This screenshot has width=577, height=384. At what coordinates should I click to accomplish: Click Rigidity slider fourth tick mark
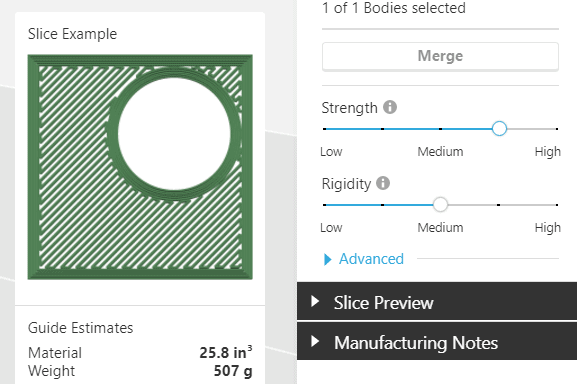click(498, 205)
